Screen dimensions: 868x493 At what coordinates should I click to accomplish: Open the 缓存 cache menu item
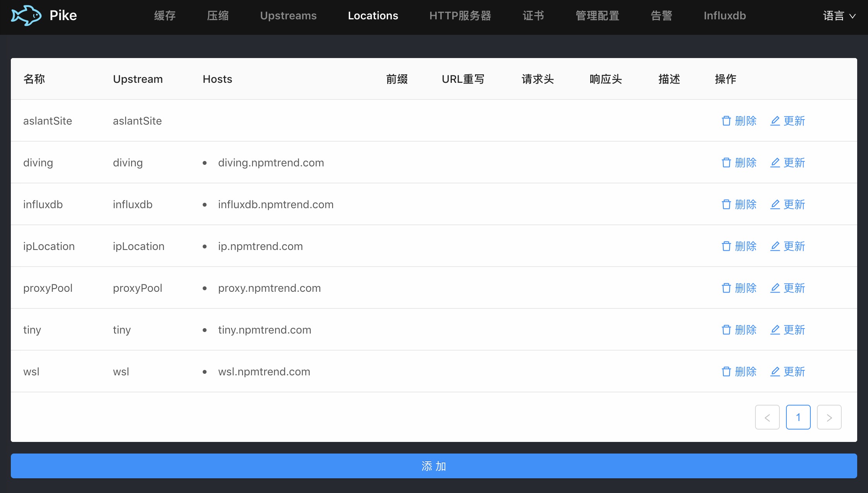165,16
